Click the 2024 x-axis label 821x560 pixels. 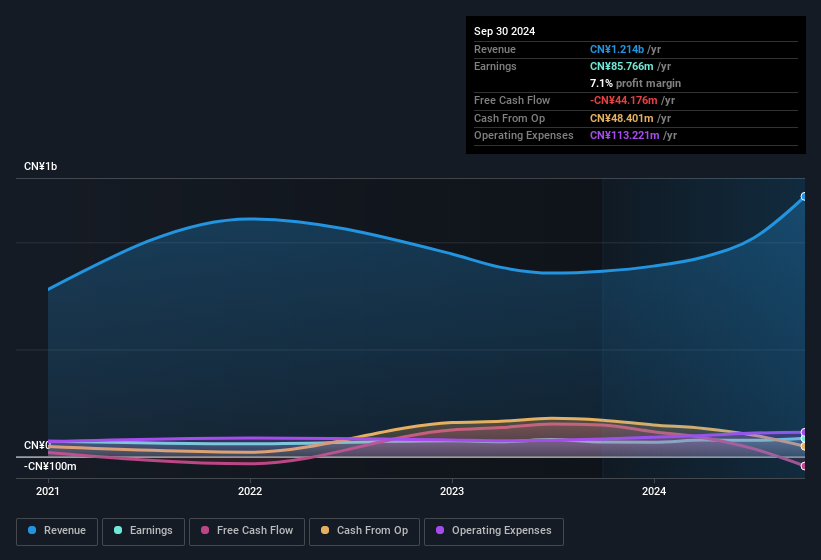point(654,491)
